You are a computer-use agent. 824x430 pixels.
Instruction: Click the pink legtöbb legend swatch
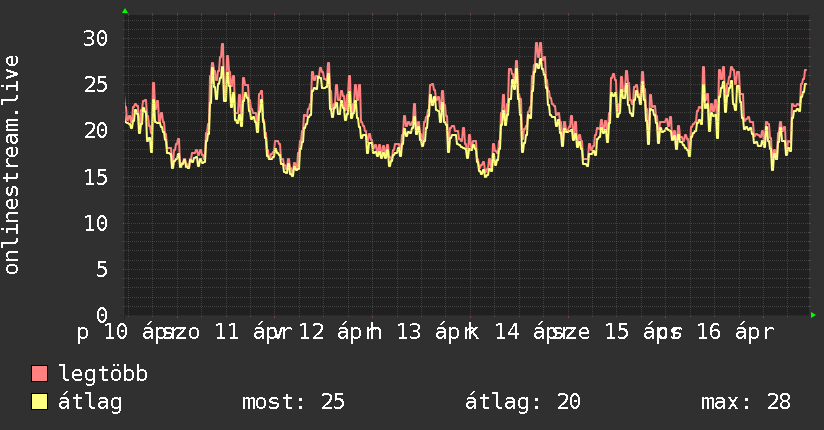tap(39, 373)
